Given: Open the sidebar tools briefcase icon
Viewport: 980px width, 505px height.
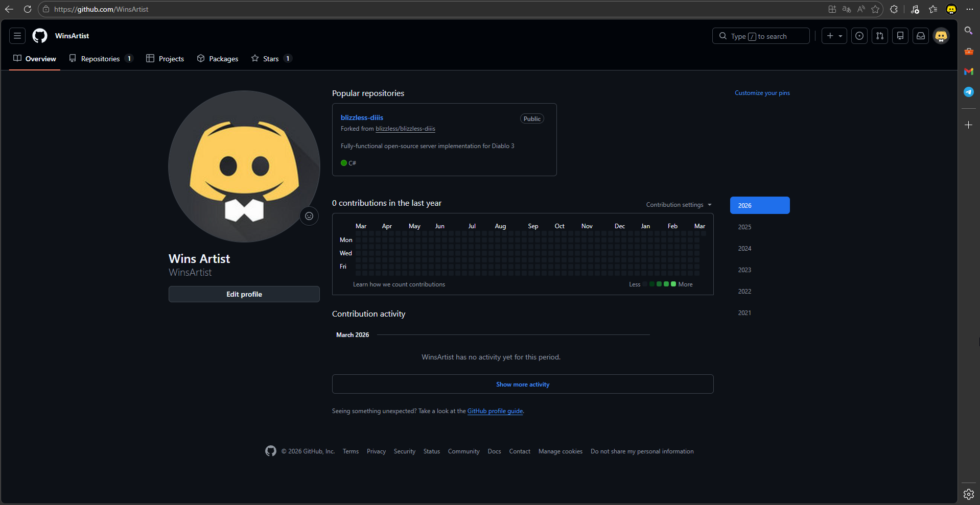Looking at the screenshot, I should coord(969,51).
